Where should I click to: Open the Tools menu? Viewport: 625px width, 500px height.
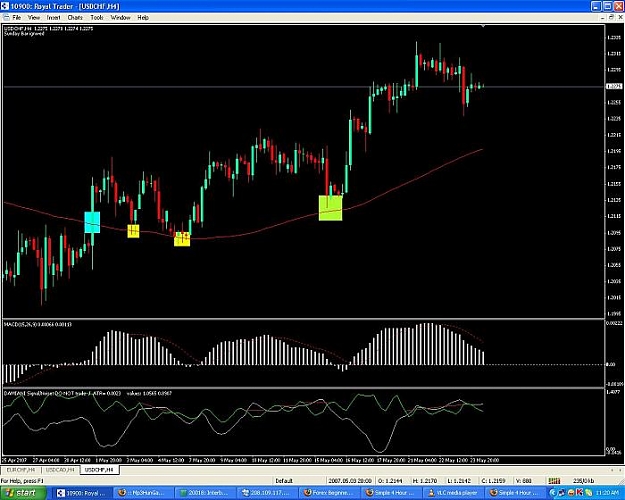coord(97,18)
